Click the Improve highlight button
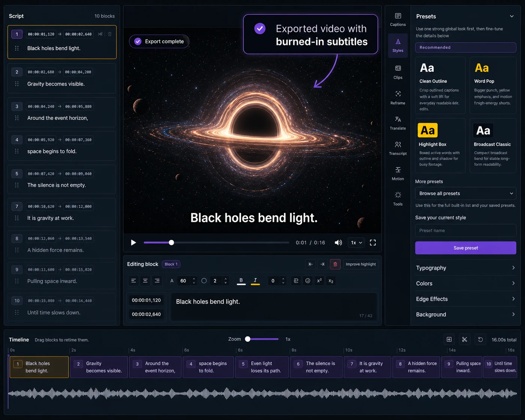525x420 pixels. tap(361, 264)
